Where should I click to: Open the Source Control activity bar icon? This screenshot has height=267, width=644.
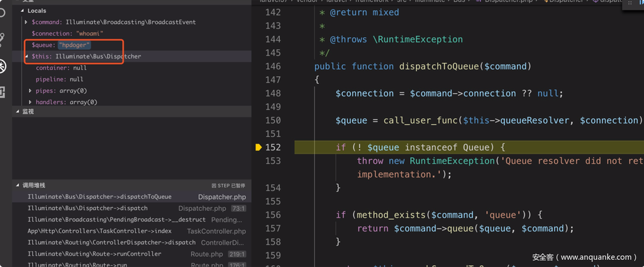[3, 40]
